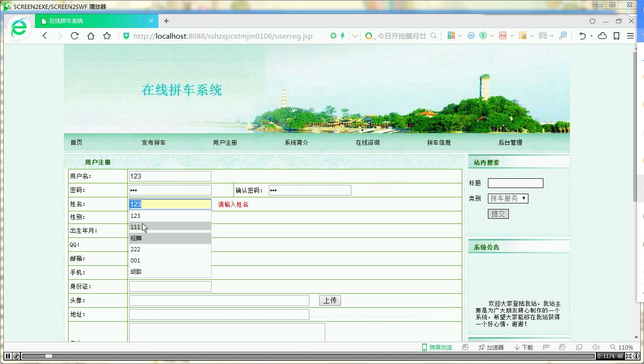Image resolution: width=644 pixels, height=364 pixels.
Task: Open the red Aa translate icon
Action: point(503,35)
